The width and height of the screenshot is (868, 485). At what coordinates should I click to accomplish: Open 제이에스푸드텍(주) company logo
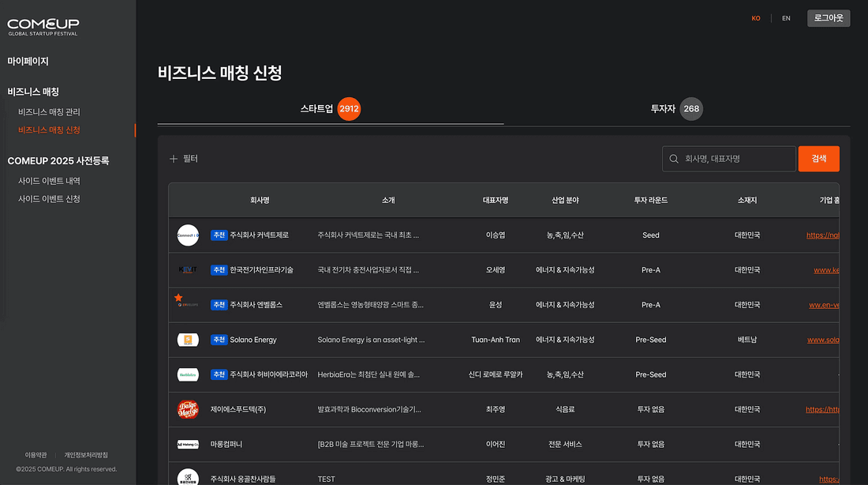188,410
